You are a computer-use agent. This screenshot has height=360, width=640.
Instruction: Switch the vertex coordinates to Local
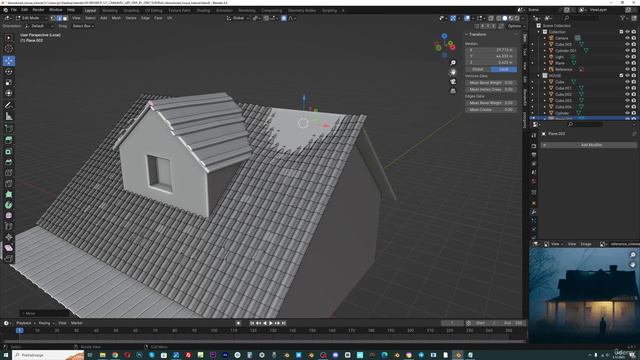click(504, 69)
